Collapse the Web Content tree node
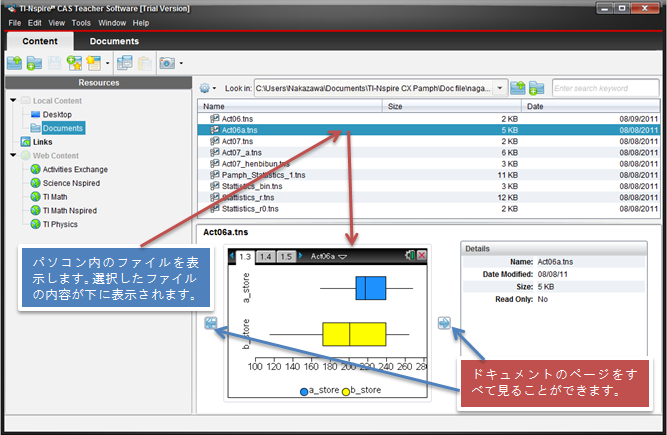 (x=13, y=155)
